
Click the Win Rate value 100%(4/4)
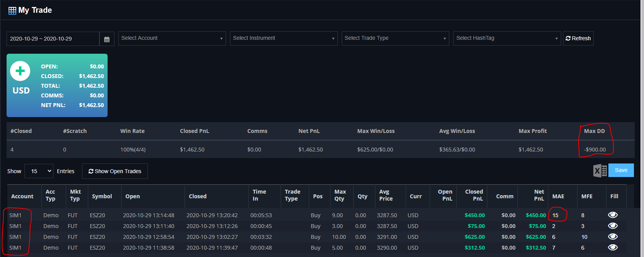coord(133,150)
